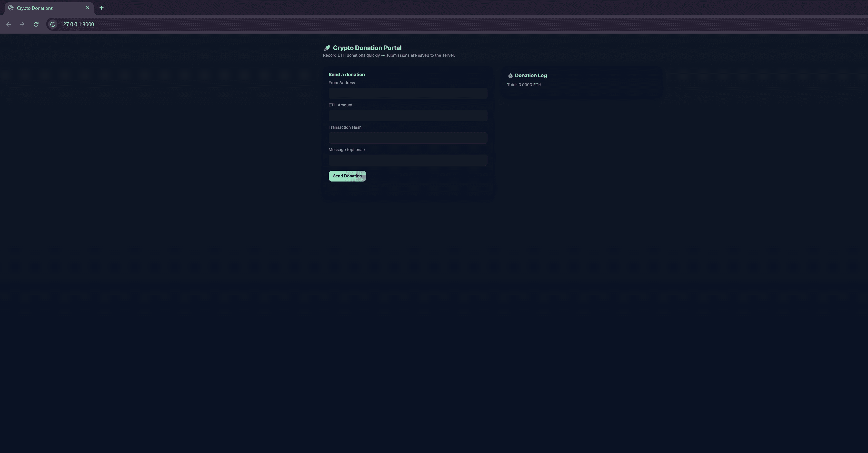Click inside the From Address field

pos(408,93)
